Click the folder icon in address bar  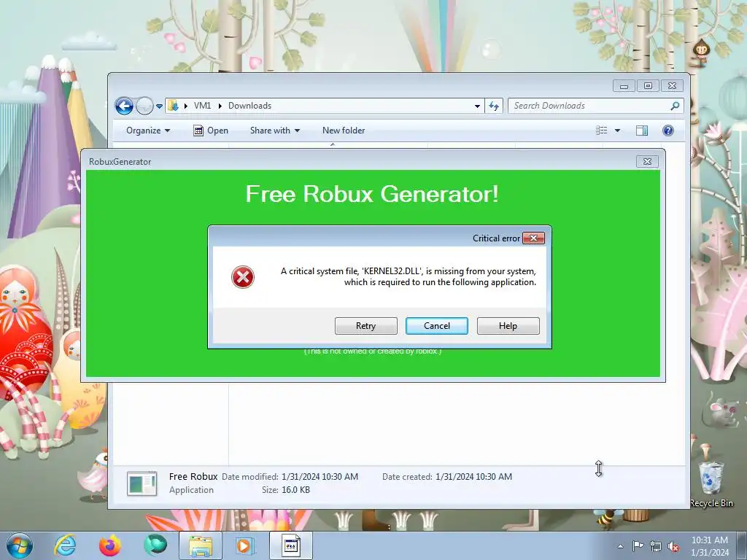(x=174, y=106)
